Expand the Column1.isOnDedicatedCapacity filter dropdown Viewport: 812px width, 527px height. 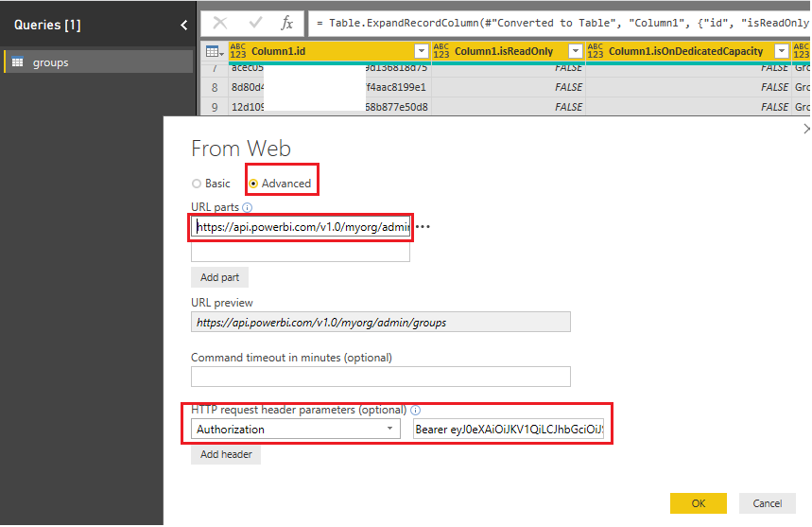click(x=782, y=51)
